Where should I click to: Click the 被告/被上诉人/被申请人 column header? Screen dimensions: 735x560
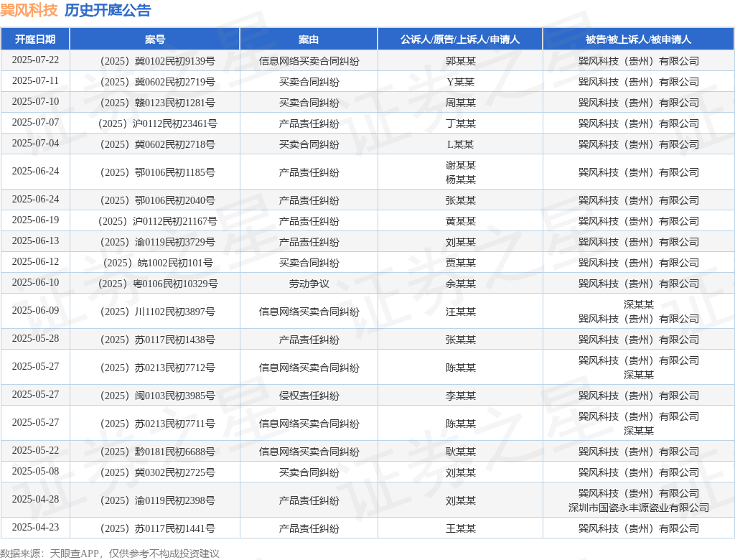(638, 39)
